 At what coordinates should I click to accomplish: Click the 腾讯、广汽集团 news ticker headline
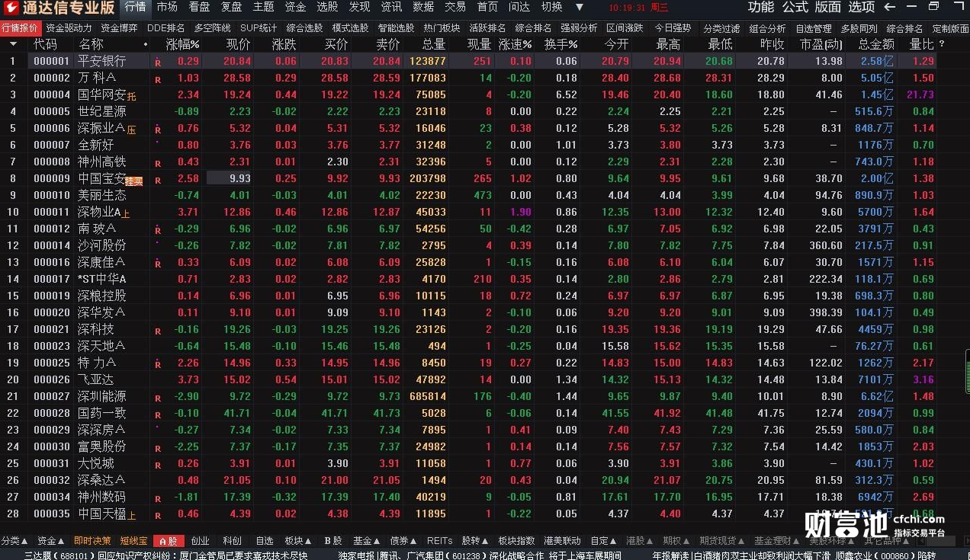[x=479, y=555]
